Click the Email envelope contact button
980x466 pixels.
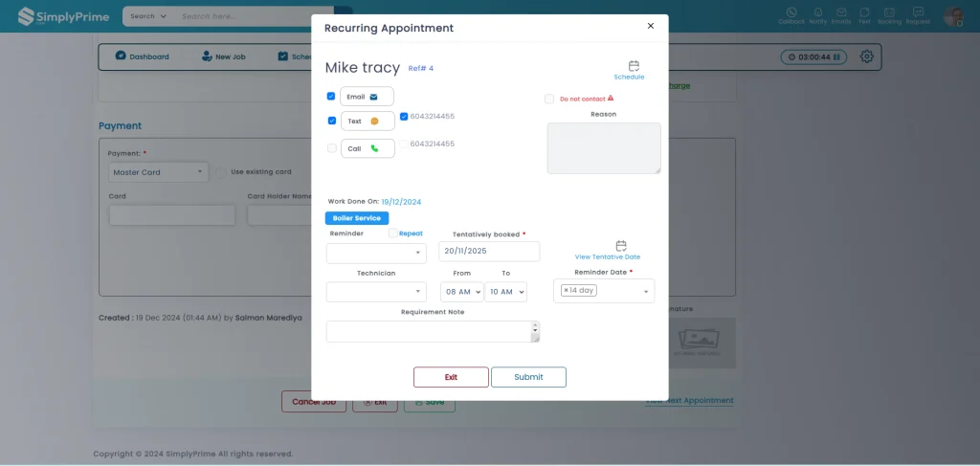pos(367,97)
